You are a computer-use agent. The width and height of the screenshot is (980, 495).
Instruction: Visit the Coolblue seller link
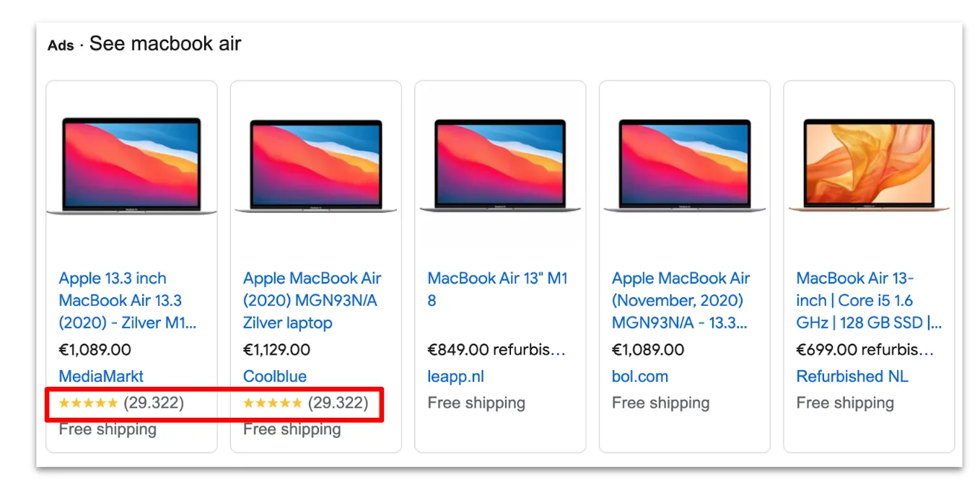tap(275, 377)
